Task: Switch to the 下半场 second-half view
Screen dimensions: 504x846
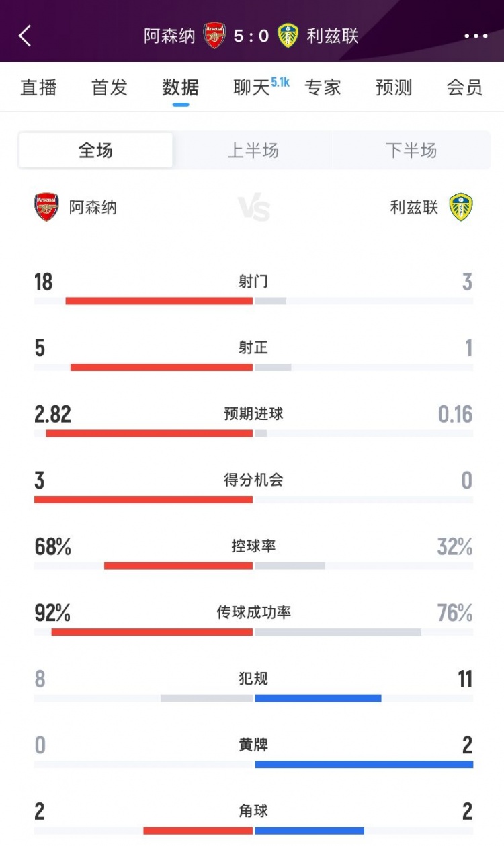Action: [x=411, y=151]
